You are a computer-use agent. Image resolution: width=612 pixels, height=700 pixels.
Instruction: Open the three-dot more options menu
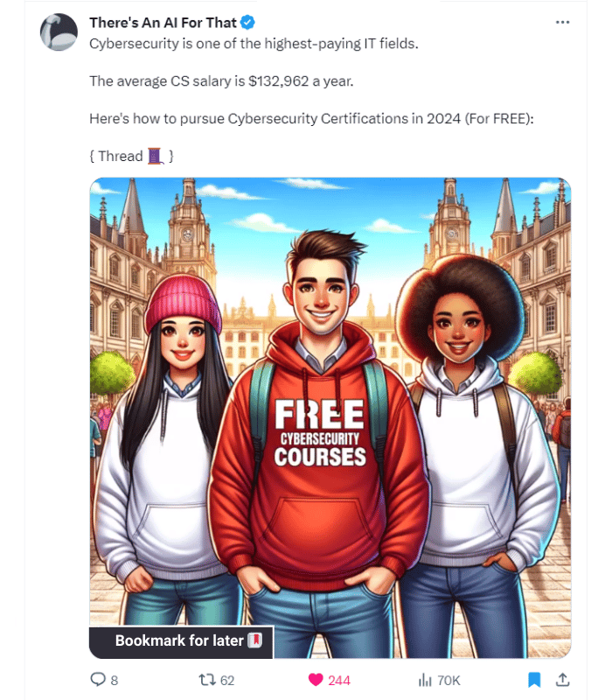click(x=562, y=22)
